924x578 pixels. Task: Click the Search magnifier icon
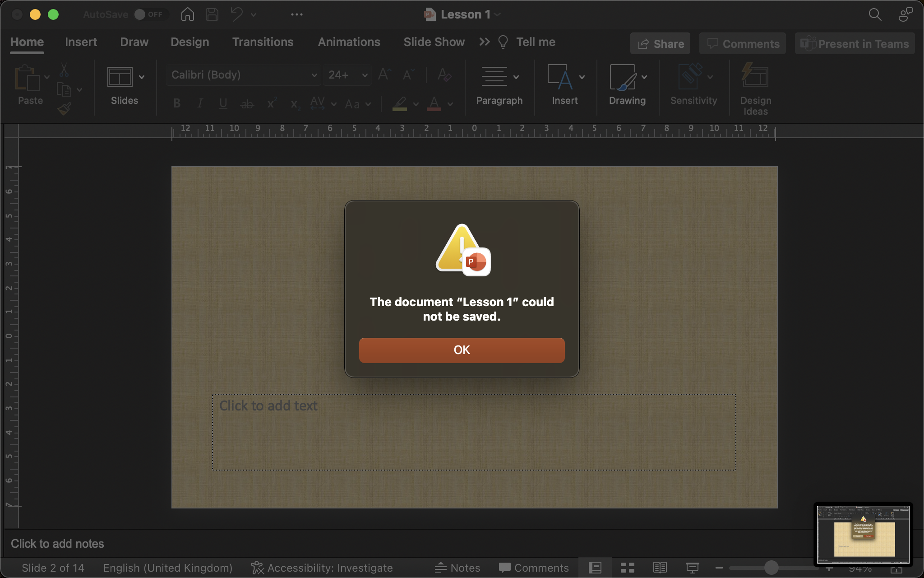(875, 14)
